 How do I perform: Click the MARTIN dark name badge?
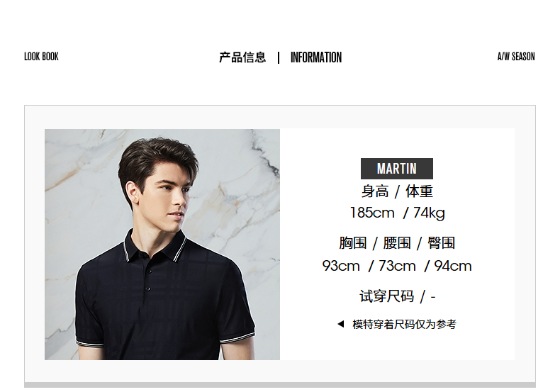point(397,169)
